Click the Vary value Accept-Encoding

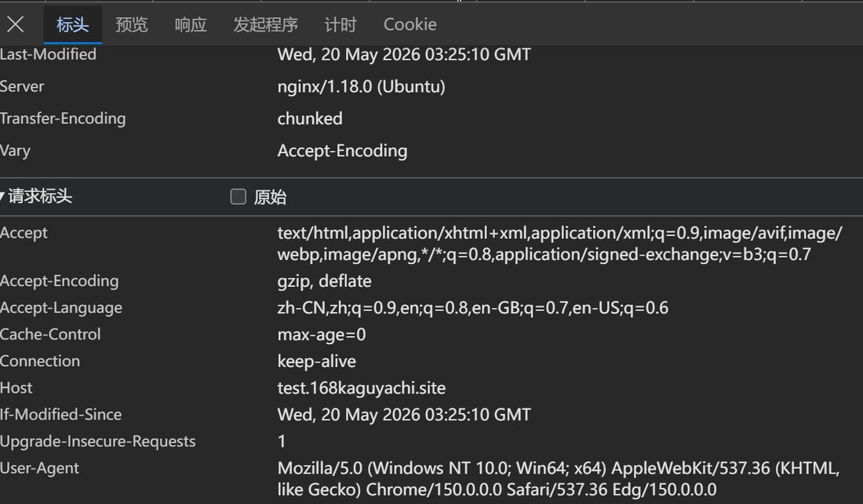point(342,151)
